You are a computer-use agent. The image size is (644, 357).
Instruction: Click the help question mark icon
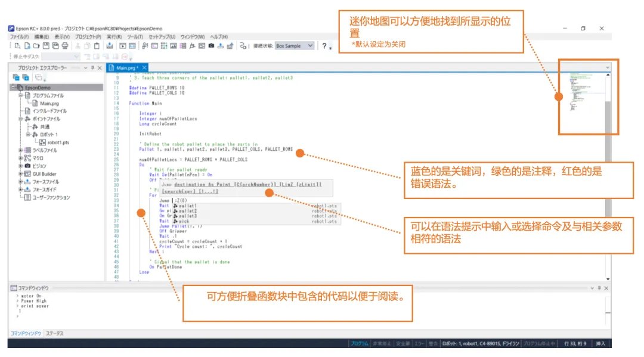324,46
